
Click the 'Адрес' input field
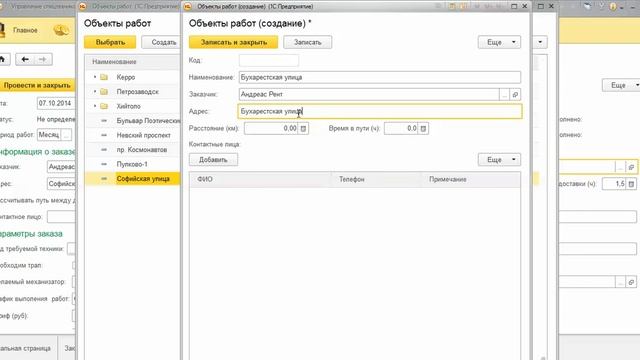[x=380, y=111]
